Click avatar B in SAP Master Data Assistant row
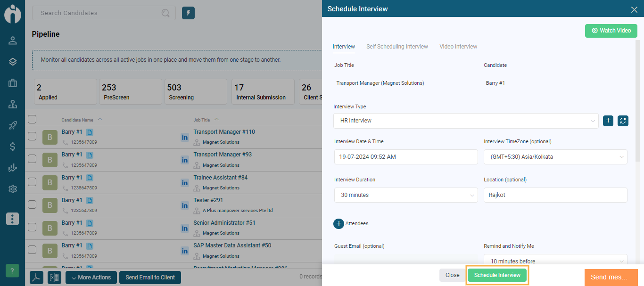 point(50,251)
